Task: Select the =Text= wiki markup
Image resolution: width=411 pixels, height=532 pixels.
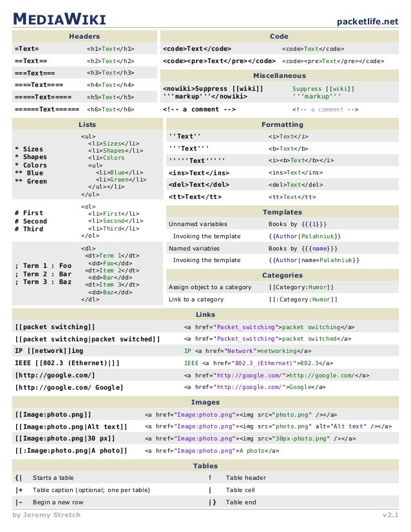Action: [27, 48]
